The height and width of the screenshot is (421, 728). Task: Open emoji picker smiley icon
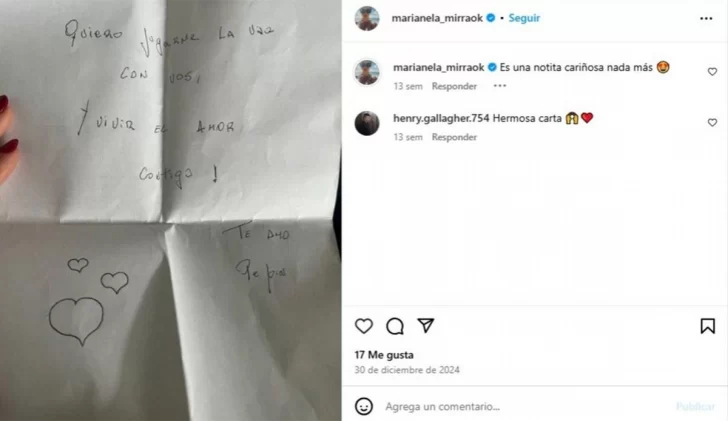(x=364, y=406)
